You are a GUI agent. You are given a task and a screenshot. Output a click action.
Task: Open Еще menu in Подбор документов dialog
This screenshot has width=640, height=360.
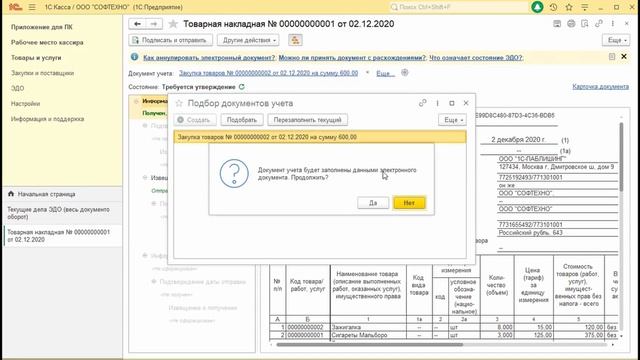pos(452,120)
